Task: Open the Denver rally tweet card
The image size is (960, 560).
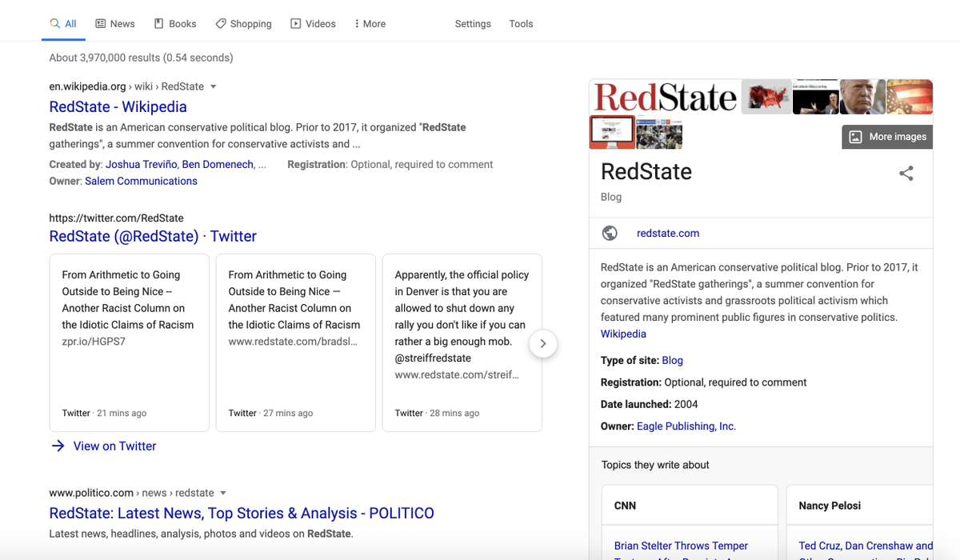Action: 462,343
